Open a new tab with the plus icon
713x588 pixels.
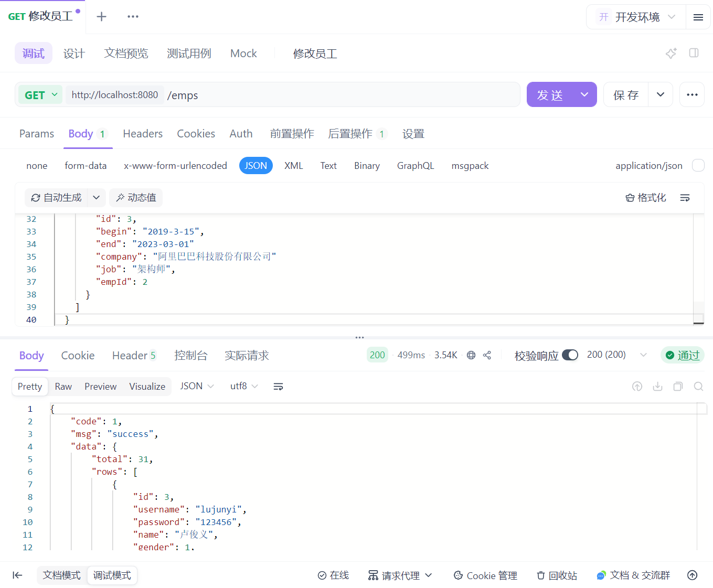point(101,17)
